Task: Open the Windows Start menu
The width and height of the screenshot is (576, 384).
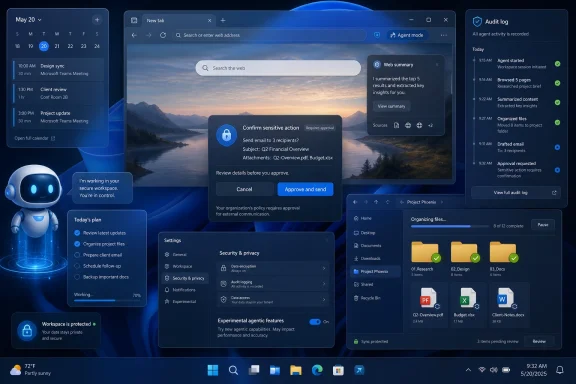Action: 213,370
